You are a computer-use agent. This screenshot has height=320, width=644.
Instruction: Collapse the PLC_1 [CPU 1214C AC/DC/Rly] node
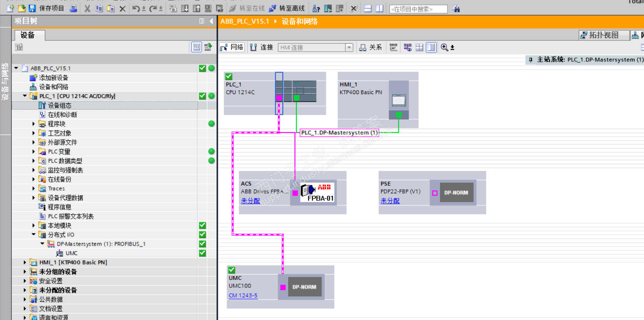[25, 96]
